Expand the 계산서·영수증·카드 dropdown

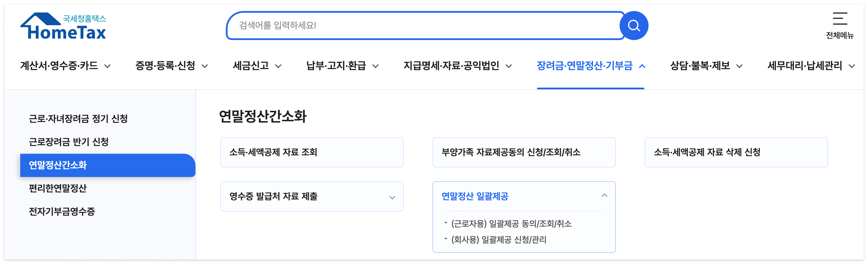click(x=66, y=66)
